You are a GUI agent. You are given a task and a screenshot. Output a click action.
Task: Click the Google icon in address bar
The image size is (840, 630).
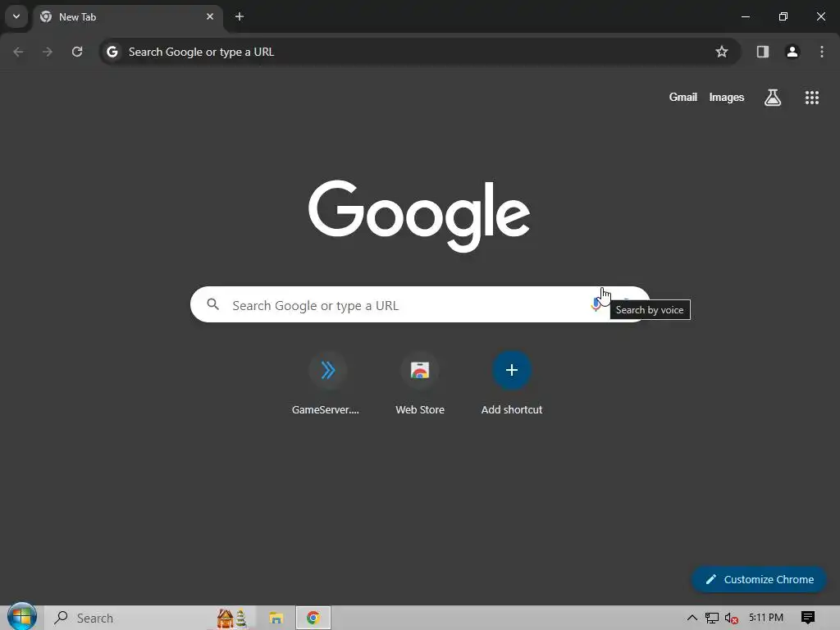pos(112,52)
